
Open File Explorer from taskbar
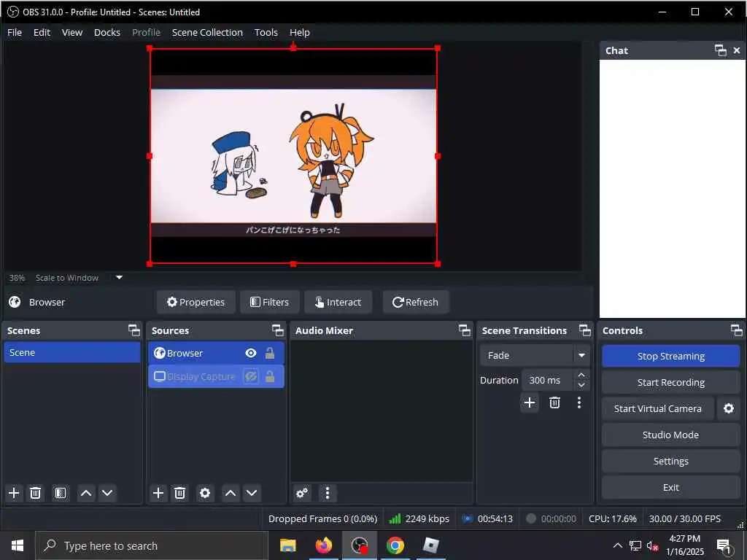(x=287, y=545)
